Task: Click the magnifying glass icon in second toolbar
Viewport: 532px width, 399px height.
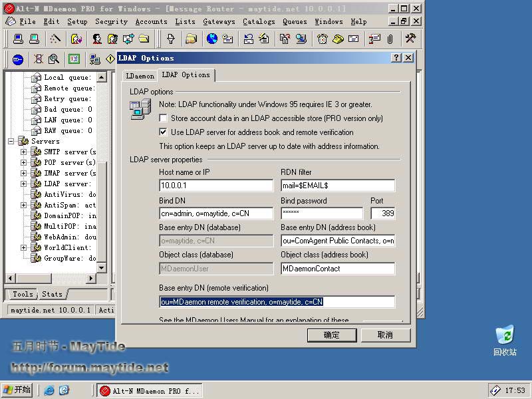Action: click(x=54, y=59)
